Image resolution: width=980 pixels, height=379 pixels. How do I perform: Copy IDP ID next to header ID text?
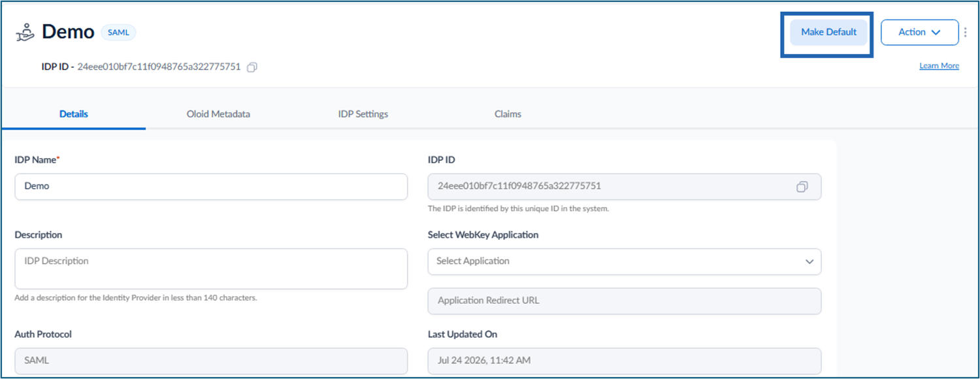(x=252, y=67)
